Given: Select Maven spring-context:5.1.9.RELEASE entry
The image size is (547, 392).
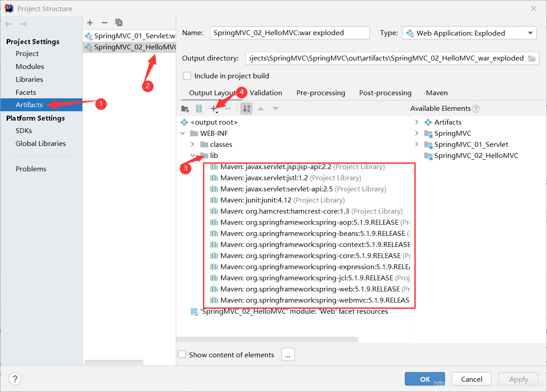Looking at the screenshot, I should pyautogui.click(x=310, y=245).
